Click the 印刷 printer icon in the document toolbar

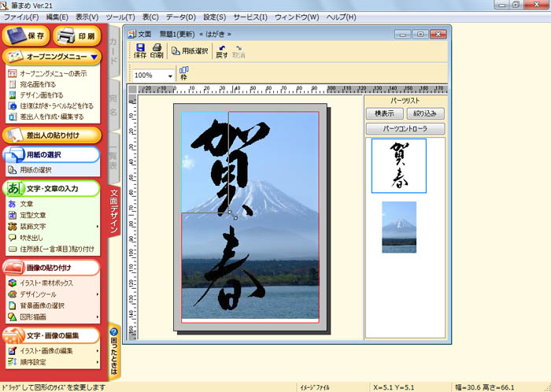(x=157, y=50)
